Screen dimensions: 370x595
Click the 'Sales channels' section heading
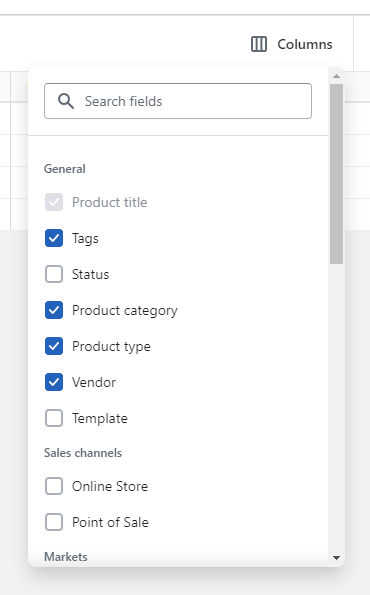click(x=83, y=453)
